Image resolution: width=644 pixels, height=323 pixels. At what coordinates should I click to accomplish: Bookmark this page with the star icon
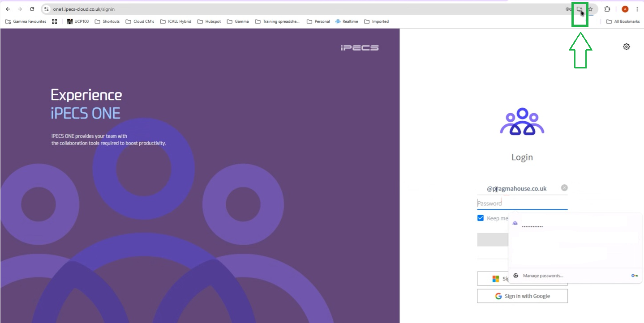click(x=590, y=9)
